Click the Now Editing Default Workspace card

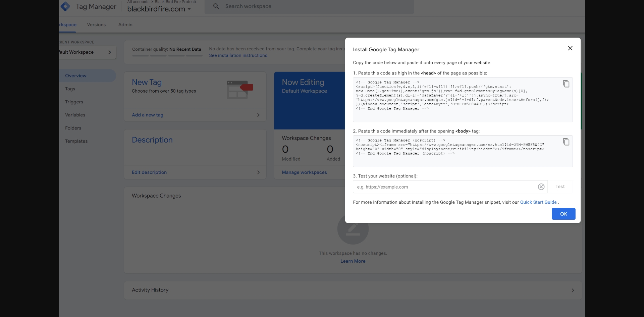coord(310,100)
